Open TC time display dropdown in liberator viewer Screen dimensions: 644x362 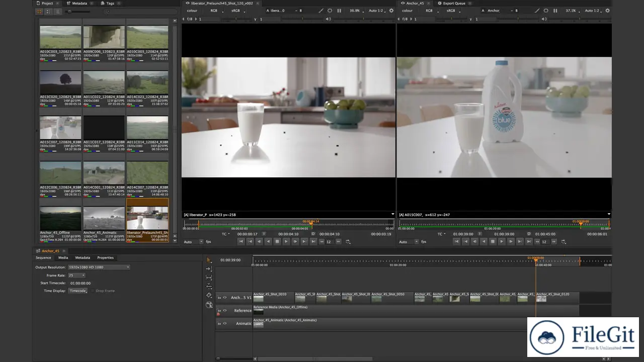226,234
